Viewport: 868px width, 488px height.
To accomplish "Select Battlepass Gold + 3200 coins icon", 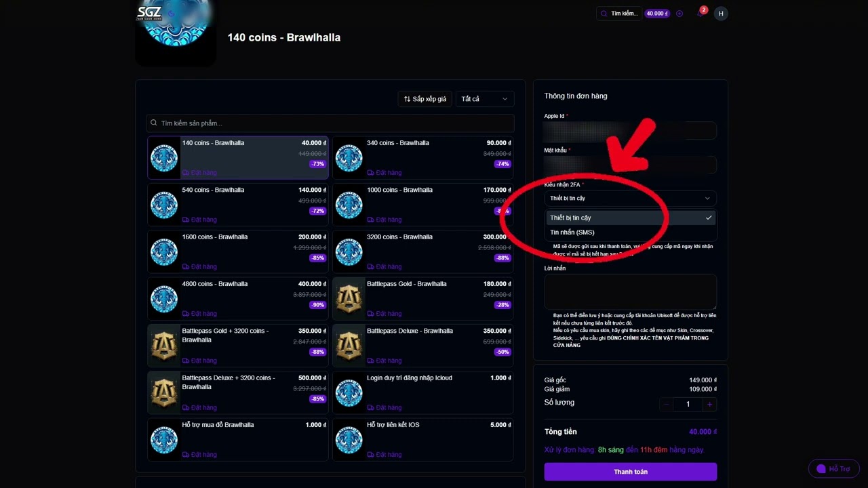I will point(164,346).
